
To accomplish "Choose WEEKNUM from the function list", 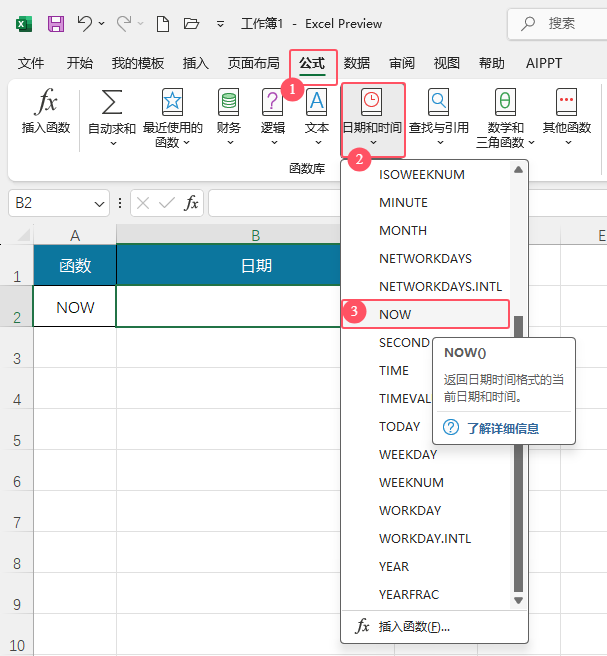I will [x=426, y=482].
